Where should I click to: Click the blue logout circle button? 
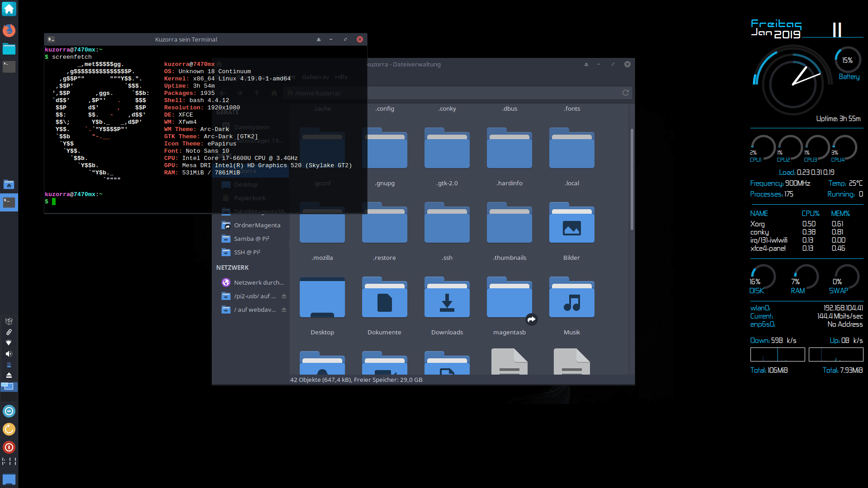tap(9, 411)
